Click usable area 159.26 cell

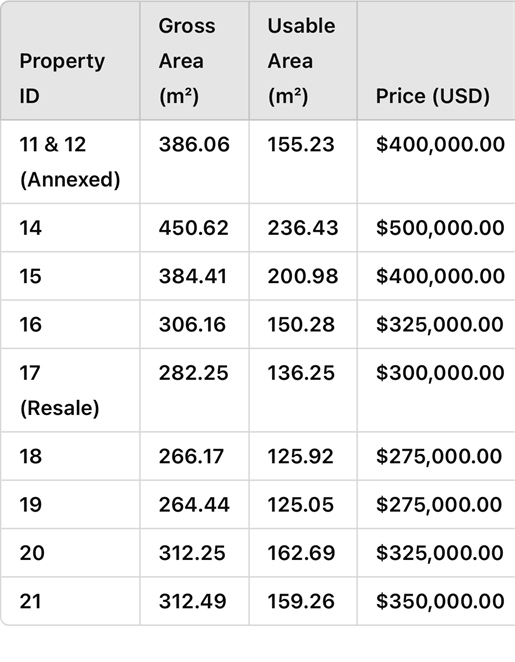coord(303,601)
